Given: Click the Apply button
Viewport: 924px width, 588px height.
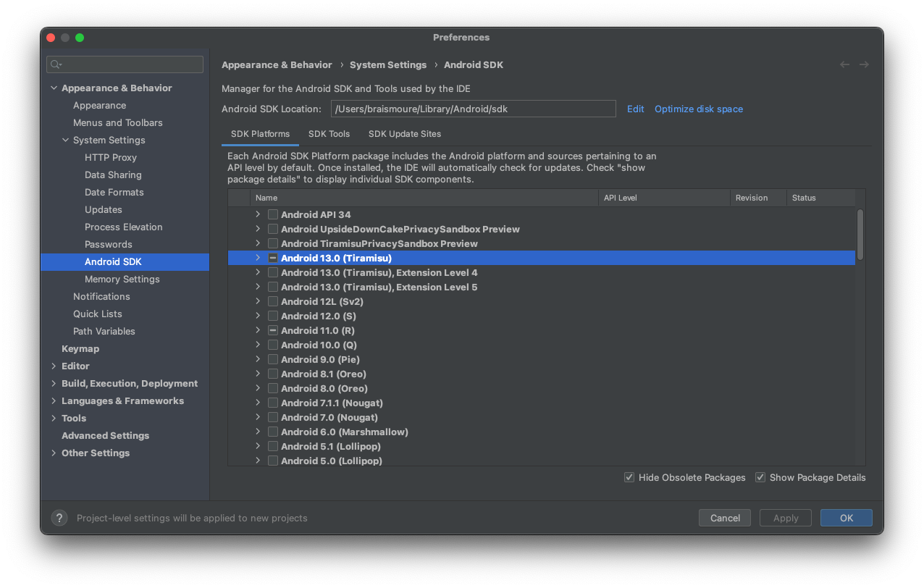Looking at the screenshot, I should pyautogui.click(x=786, y=518).
